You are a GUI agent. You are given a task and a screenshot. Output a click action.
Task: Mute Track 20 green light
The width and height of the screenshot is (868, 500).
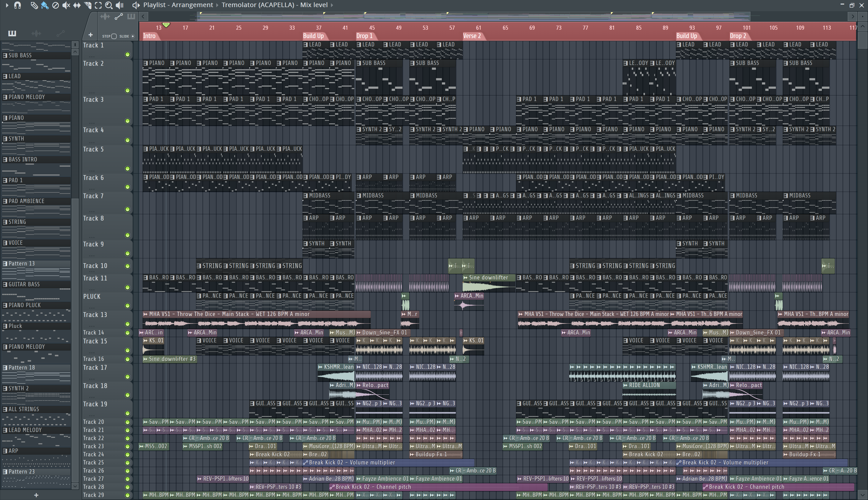point(127,422)
